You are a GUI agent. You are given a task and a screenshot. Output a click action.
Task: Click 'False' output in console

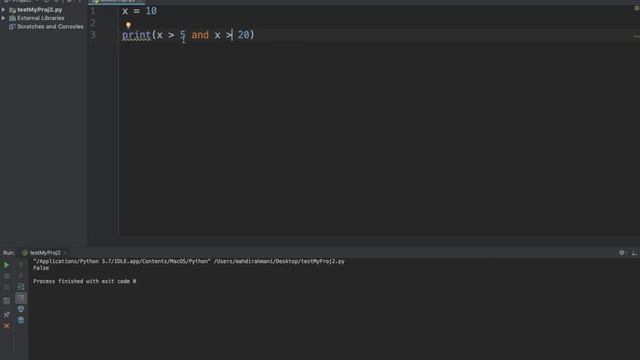[x=41, y=268]
